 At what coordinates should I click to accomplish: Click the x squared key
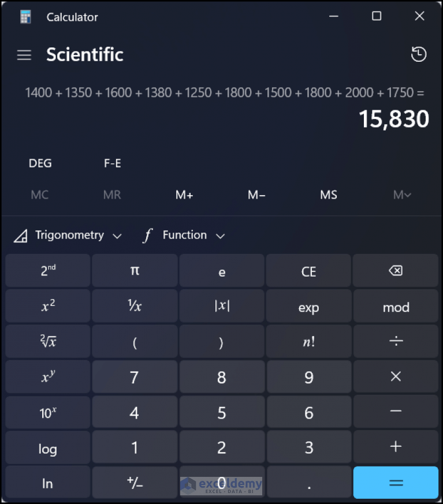click(48, 307)
